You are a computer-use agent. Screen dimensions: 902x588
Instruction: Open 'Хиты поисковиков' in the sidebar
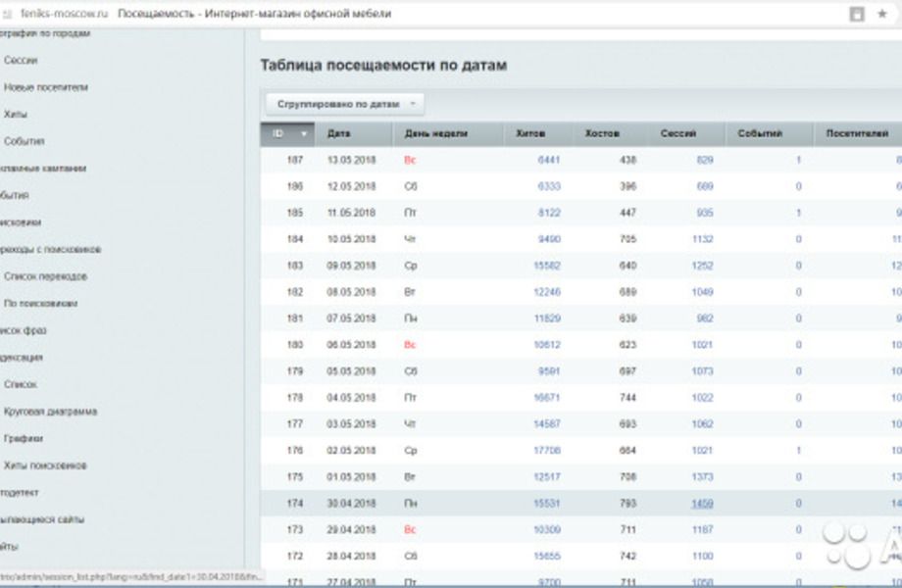tap(45, 465)
